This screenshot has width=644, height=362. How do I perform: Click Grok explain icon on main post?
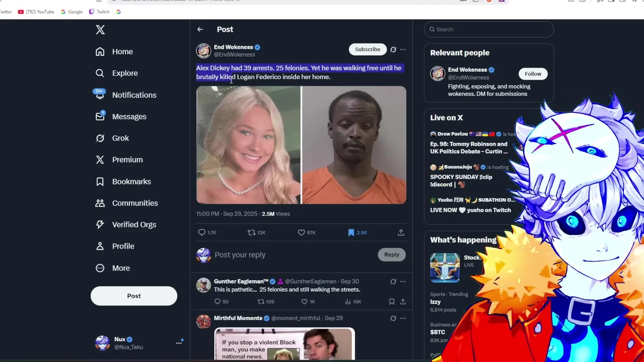coord(393,49)
